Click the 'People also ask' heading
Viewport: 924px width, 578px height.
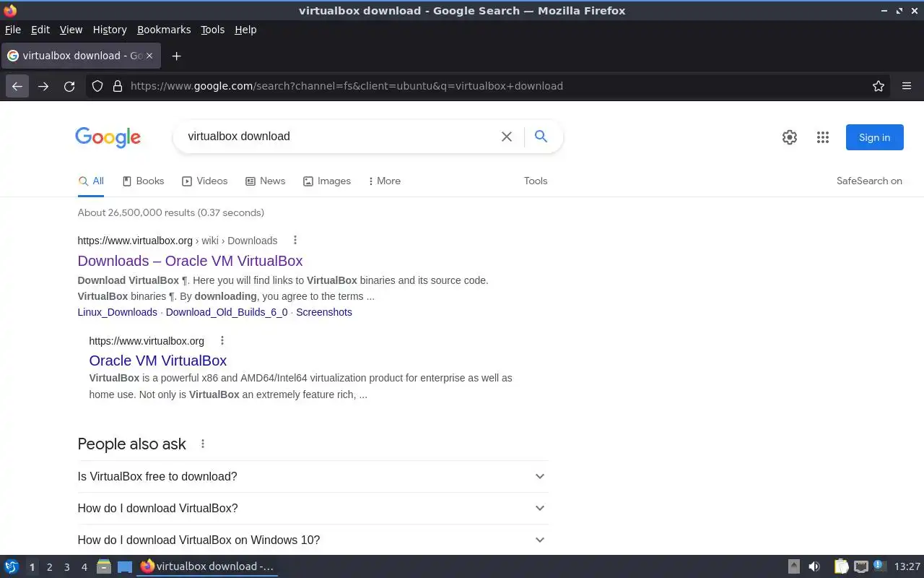click(x=132, y=444)
